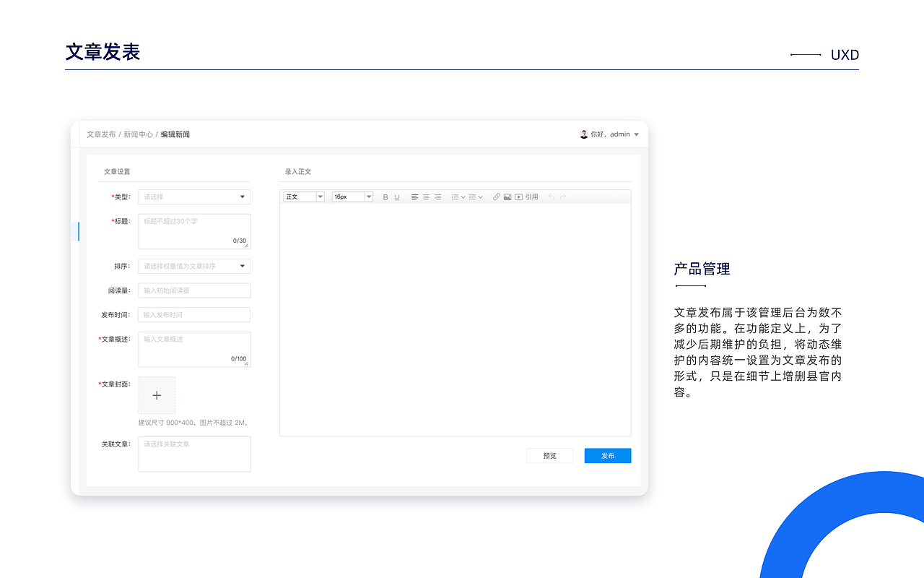This screenshot has width=924, height=578.
Task: Click the 文章发表 slide title
Action: pyautogui.click(x=103, y=52)
